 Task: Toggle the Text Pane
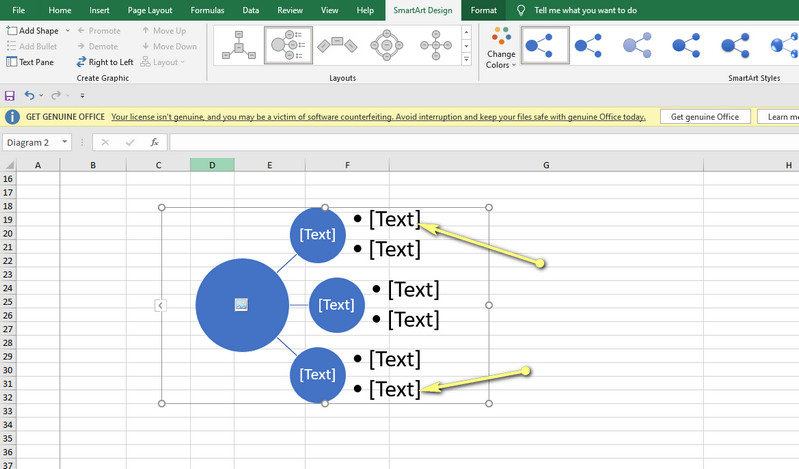click(30, 62)
